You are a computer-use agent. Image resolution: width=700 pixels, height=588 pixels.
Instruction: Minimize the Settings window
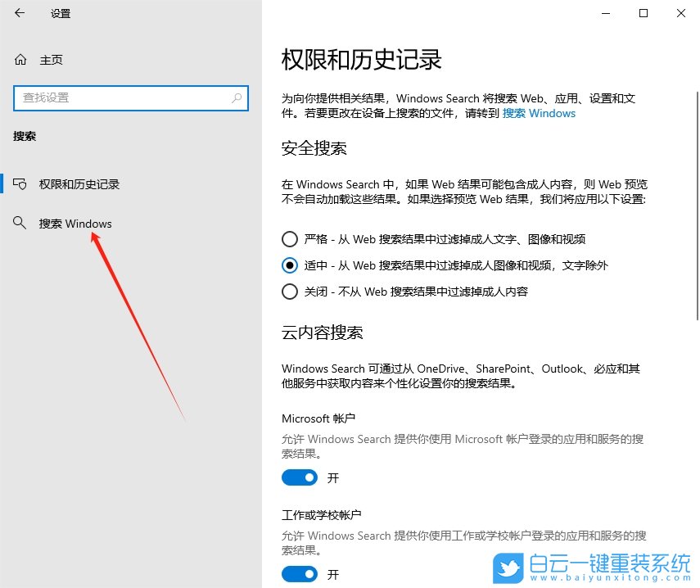(605, 13)
